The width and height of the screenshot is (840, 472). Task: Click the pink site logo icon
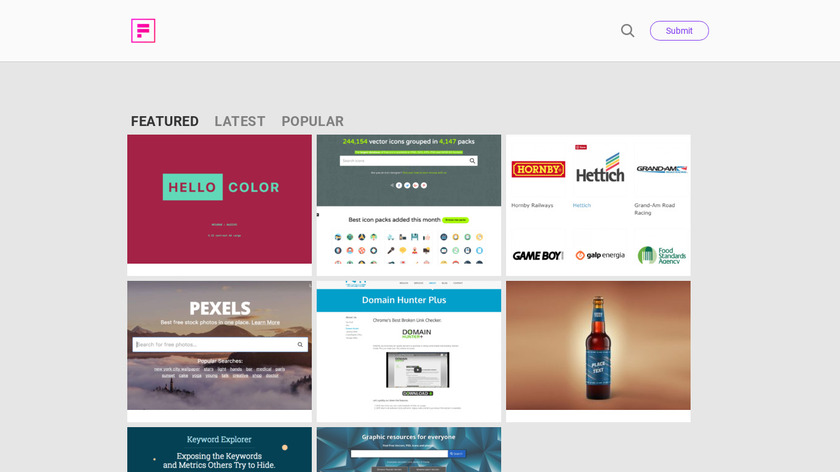(x=143, y=31)
